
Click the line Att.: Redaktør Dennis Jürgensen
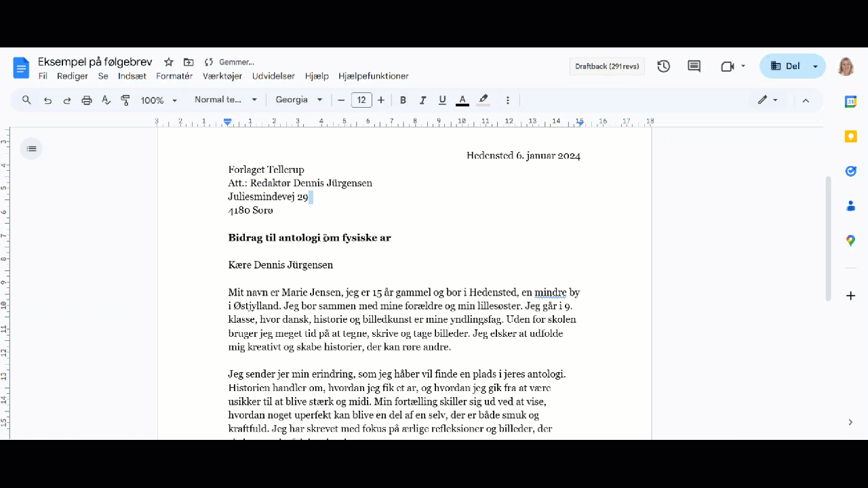(300, 183)
